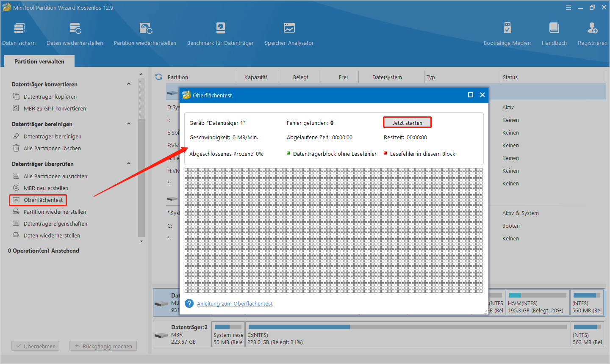
Task: Select the C:(NTFS) partition bar on Datenträger 2
Action: point(407,335)
